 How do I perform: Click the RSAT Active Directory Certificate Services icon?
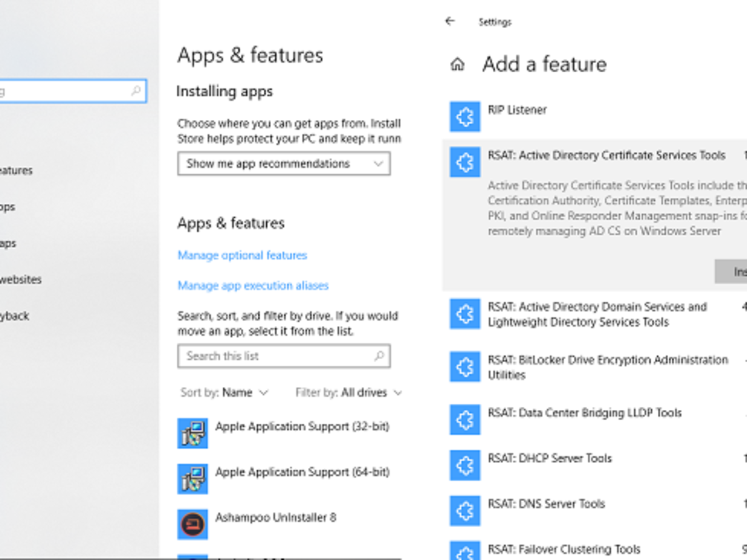click(x=465, y=162)
